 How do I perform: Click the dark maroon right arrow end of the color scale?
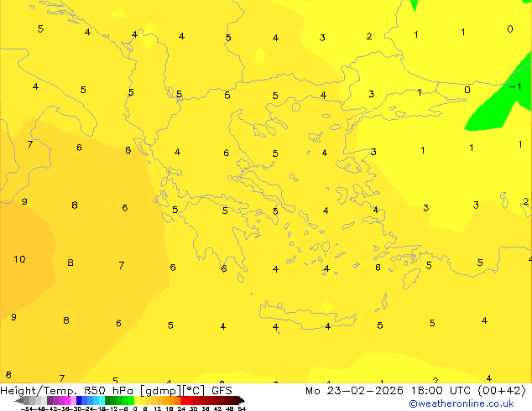[241, 401]
